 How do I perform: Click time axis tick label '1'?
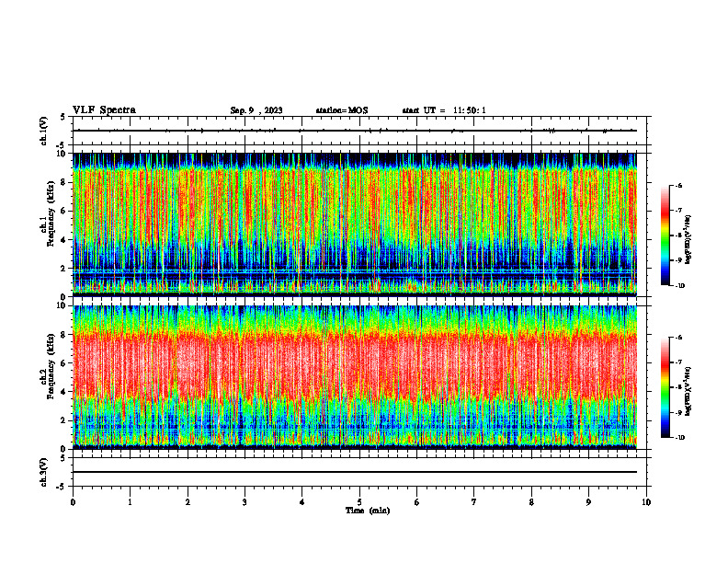130,502
